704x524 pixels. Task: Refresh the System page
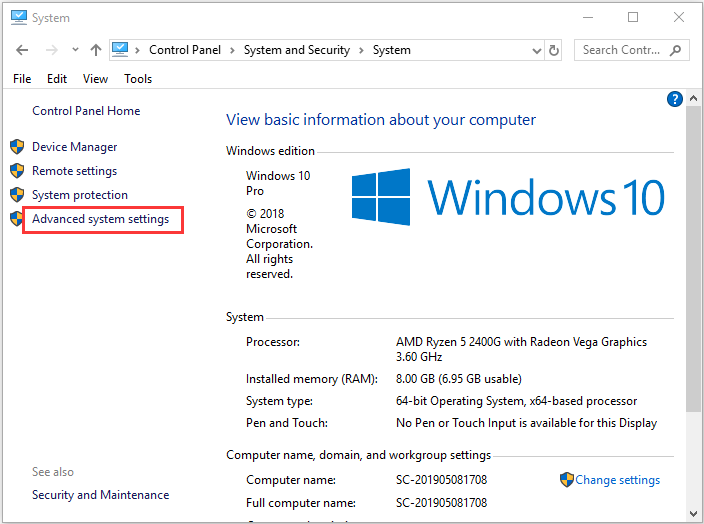(x=554, y=50)
